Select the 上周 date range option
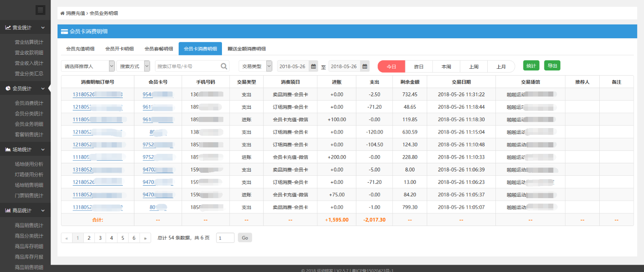644x272 pixels. tap(474, 67)
